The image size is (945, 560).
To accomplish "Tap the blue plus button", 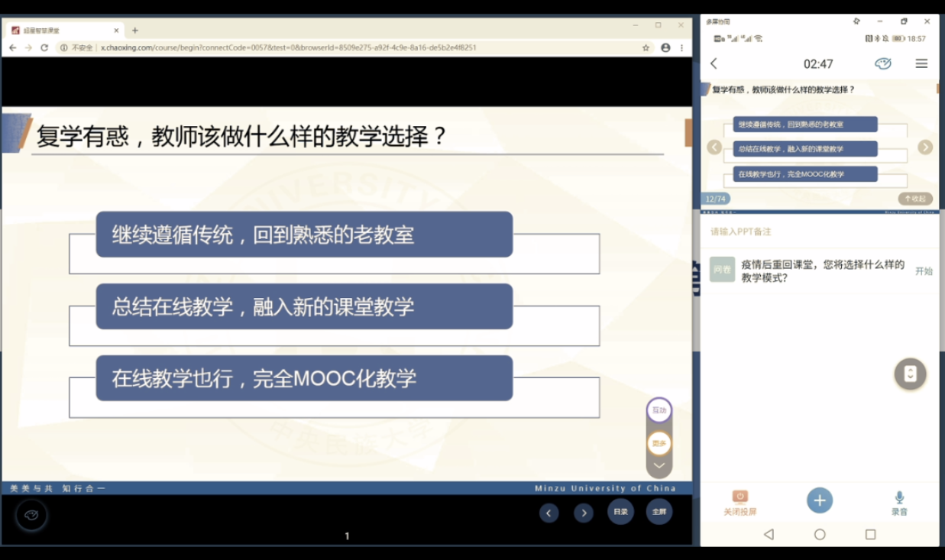I will [x=820, y=500].
